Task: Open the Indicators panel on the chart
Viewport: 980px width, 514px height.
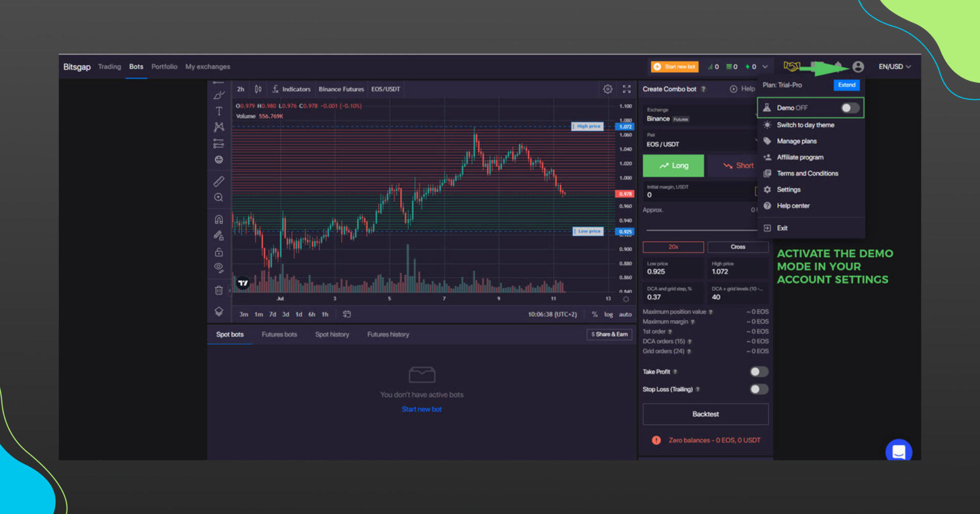Action: [x=296, y=89]
